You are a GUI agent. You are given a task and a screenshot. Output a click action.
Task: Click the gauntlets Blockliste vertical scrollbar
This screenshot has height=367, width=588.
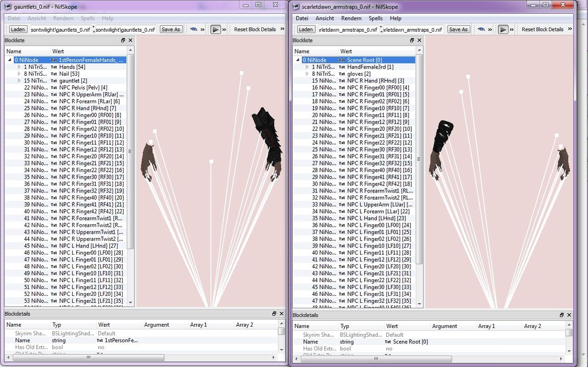click(131, 152)
